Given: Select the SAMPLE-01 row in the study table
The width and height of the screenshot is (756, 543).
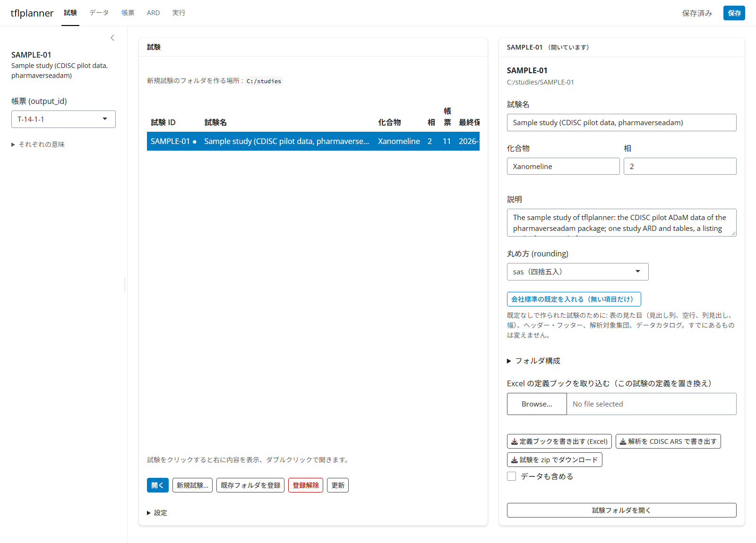Looking at the screenshot, I should pyautogui.click(x=313, y=141).
